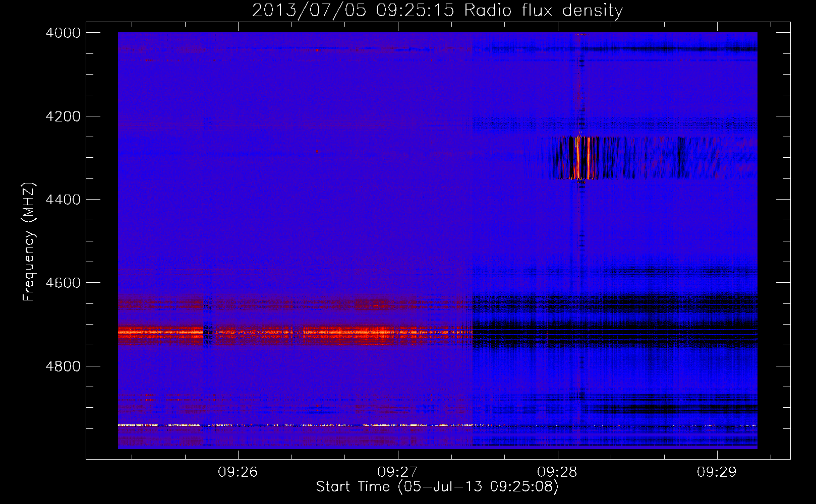Click the y-axis tick label 4000
816x504 pixels.
(63, 33)
